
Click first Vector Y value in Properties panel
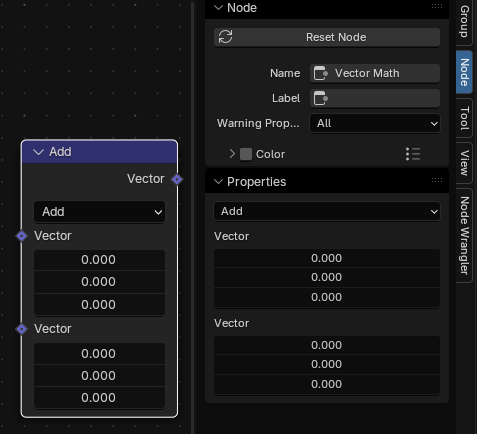[x=327, y=277]
